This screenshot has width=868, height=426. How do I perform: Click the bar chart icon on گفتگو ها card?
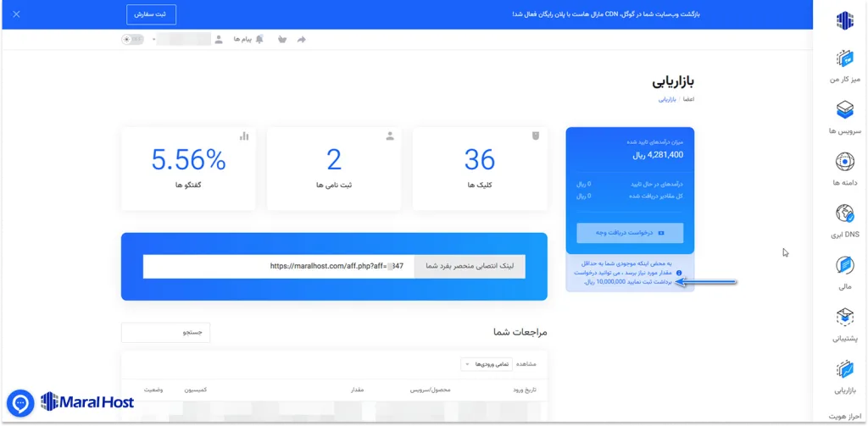(x=244, y=136)
